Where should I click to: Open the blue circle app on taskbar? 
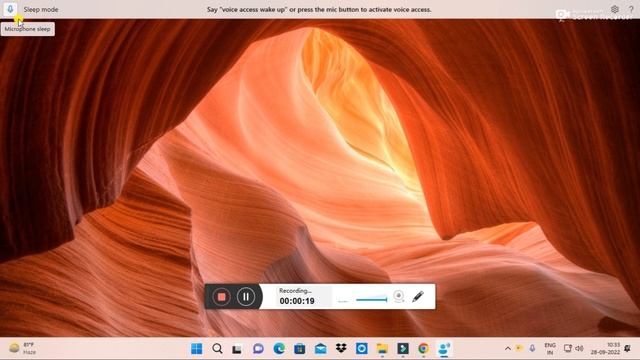(x=362, y=349)
